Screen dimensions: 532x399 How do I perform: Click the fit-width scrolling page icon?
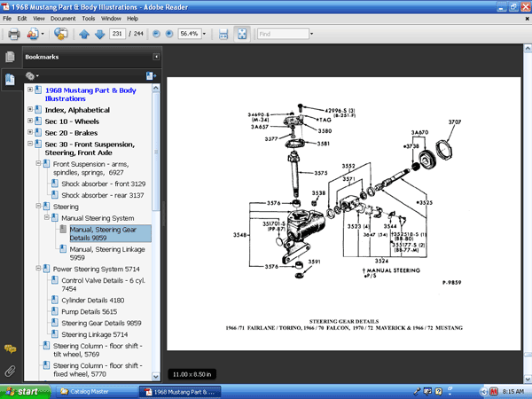(223, 35)
